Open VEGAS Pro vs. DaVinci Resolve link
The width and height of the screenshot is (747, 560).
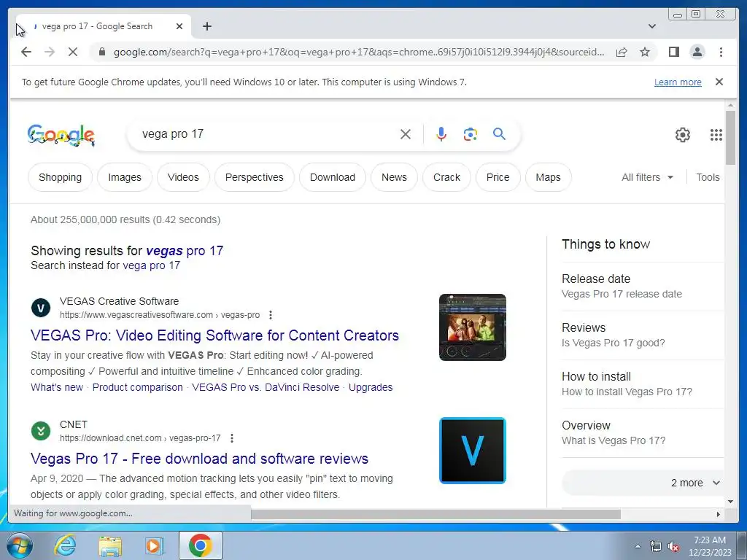[x=266, y=387]
